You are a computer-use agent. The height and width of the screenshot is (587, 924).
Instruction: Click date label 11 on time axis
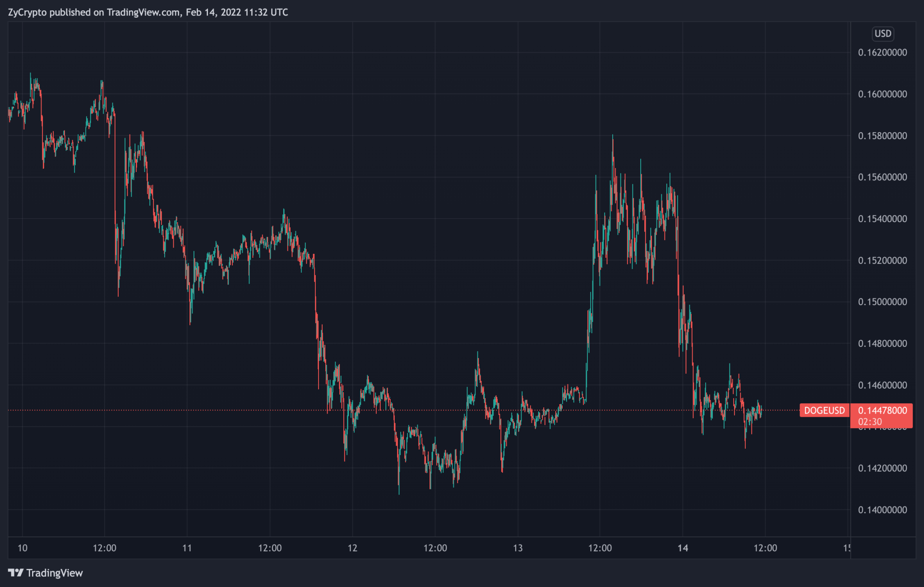187,548
